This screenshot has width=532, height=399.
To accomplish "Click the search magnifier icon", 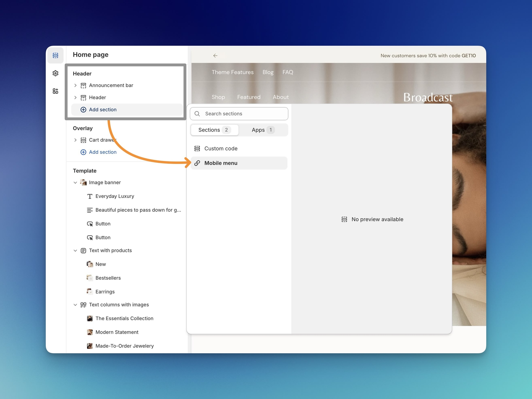I will coord(197,114).
